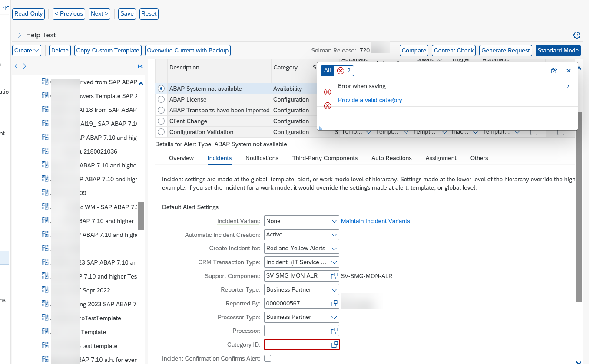Switch to the Assignment tab
Viewport: 593px width, 364px height.
coord(441,158)
